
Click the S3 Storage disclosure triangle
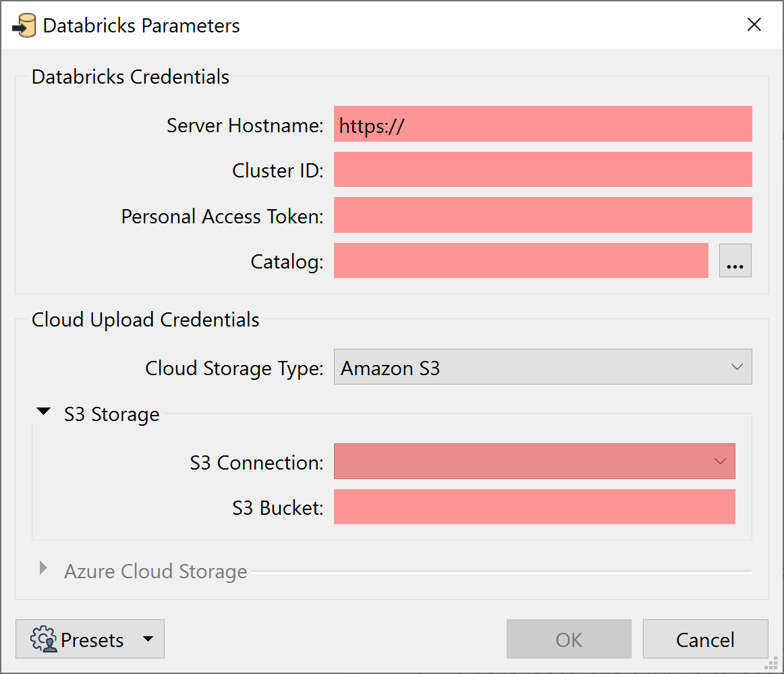(44, 411)
